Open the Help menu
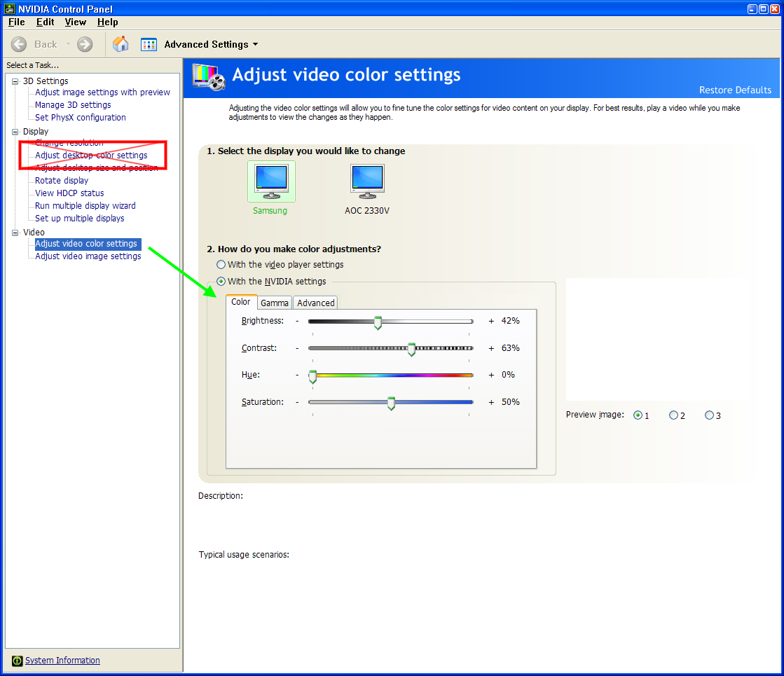Screen dimensions: 784x676 (107, 22)
